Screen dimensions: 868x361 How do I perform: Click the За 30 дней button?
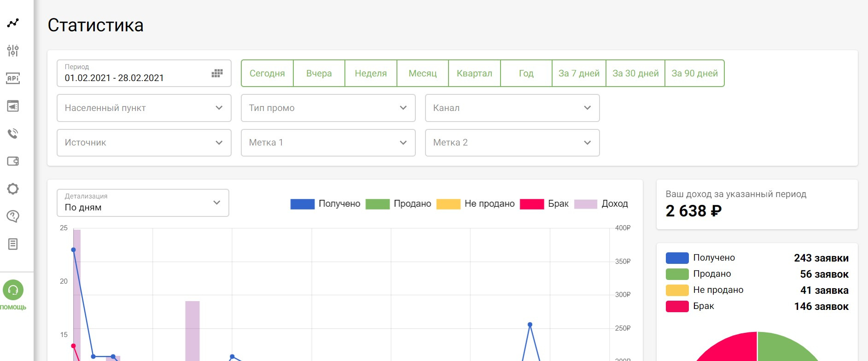[x=635, y=74]
